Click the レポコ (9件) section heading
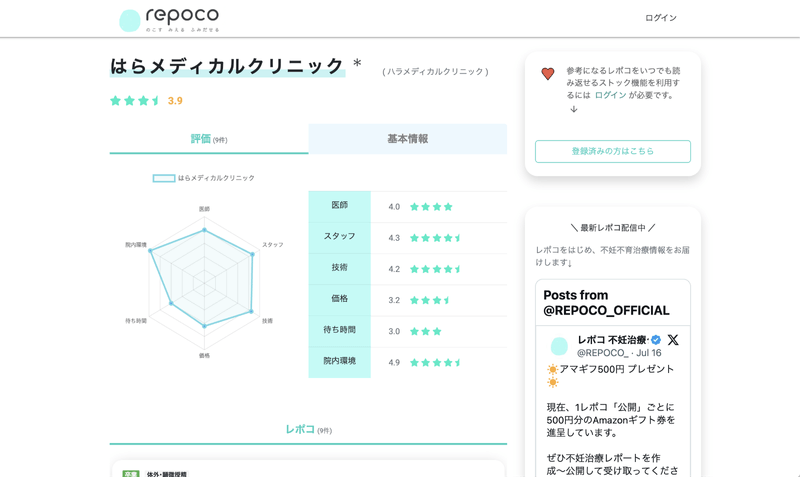Viewport: 800px width, 477px height. pos(308,430)
